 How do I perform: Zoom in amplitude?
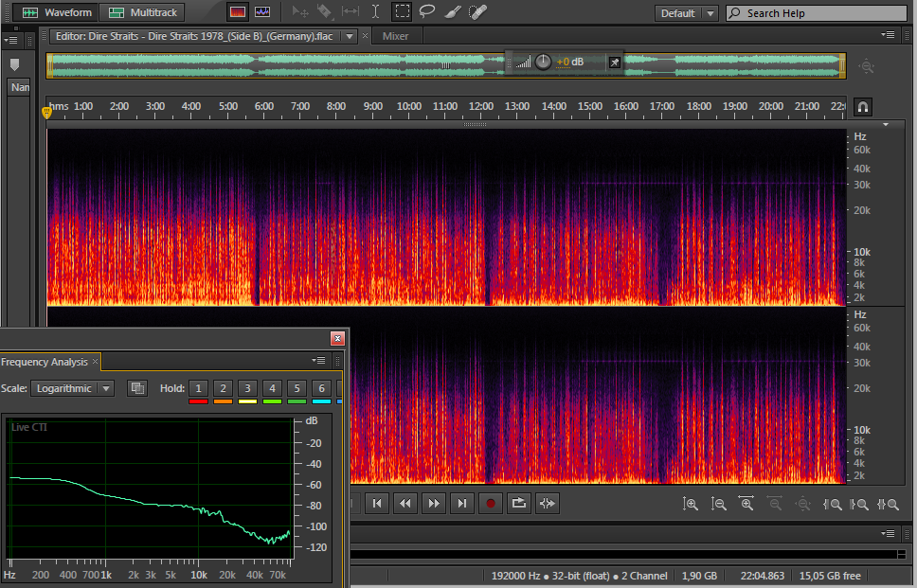pos(690,504)
